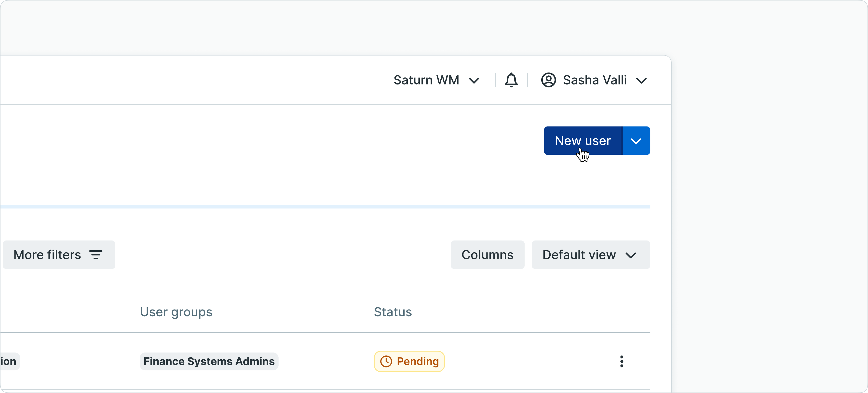
Task: Click the truncated tag ending in 'ion'
Action: pos(9,361)
